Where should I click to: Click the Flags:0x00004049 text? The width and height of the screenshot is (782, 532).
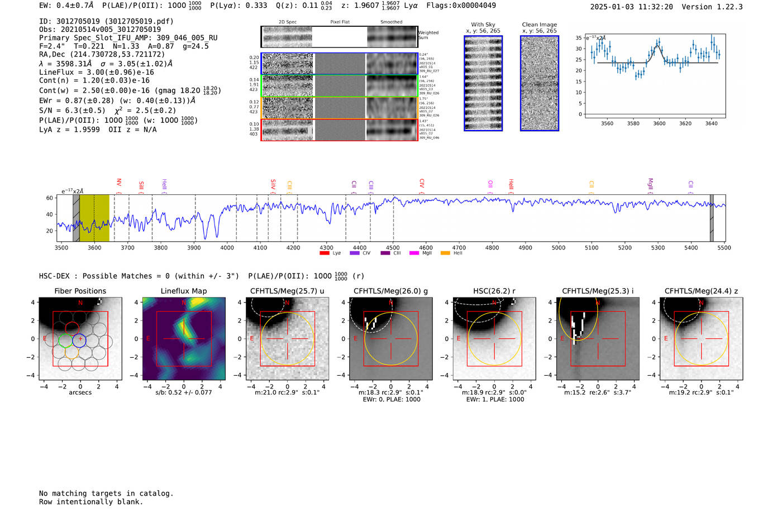(x=461, y=6)
